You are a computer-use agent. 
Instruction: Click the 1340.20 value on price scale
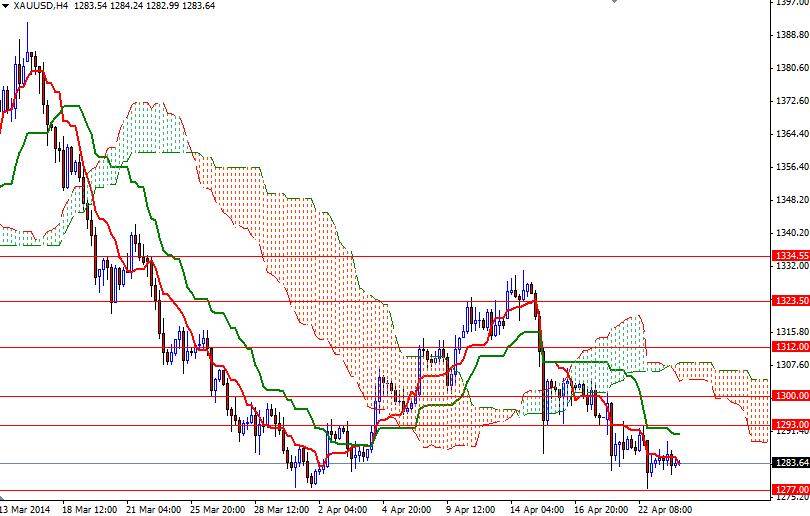click(x=792, y=232)
